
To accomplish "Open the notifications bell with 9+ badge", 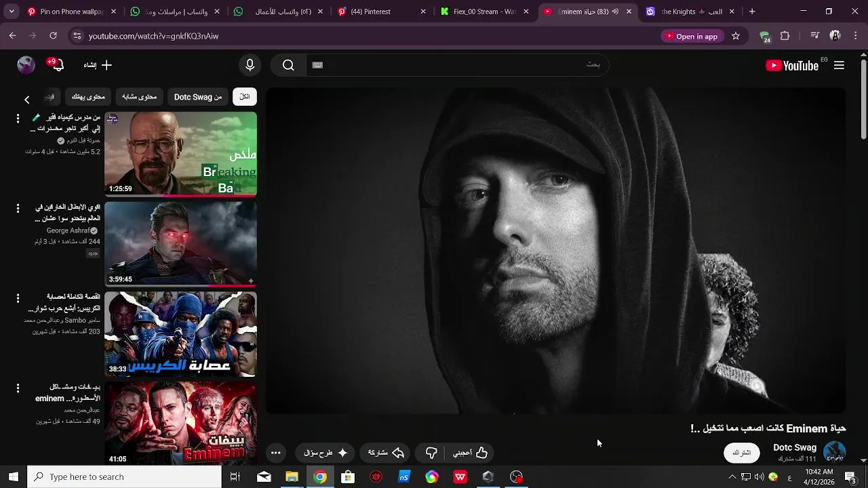I will point(57,65).
